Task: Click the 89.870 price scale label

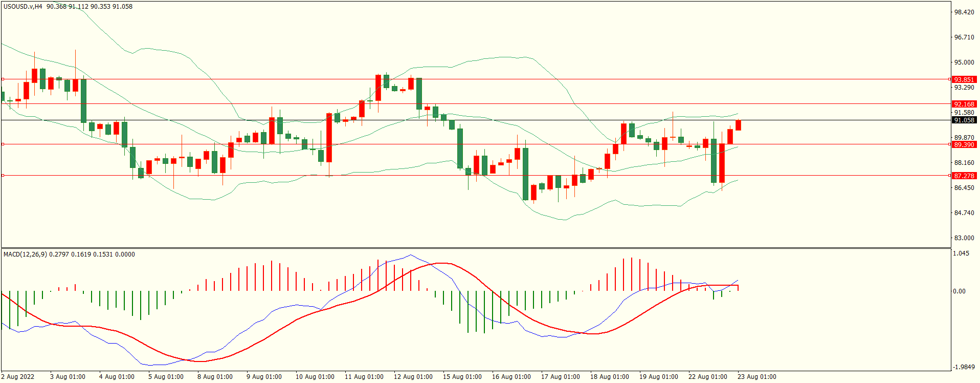Action: click(x=964, y=138)
